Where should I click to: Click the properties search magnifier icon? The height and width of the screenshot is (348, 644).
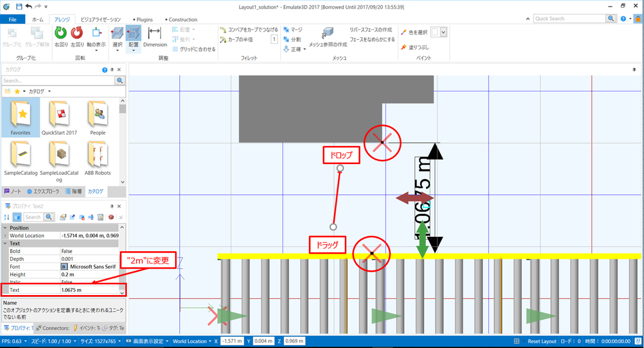pyautogui.click(x=49, y=217)
